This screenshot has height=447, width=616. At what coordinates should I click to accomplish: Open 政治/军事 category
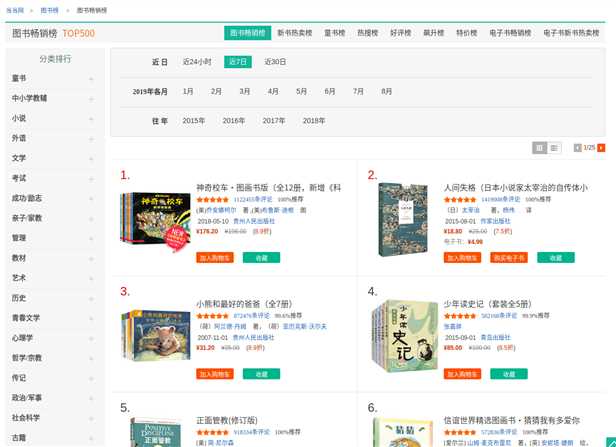pos(27,398)
